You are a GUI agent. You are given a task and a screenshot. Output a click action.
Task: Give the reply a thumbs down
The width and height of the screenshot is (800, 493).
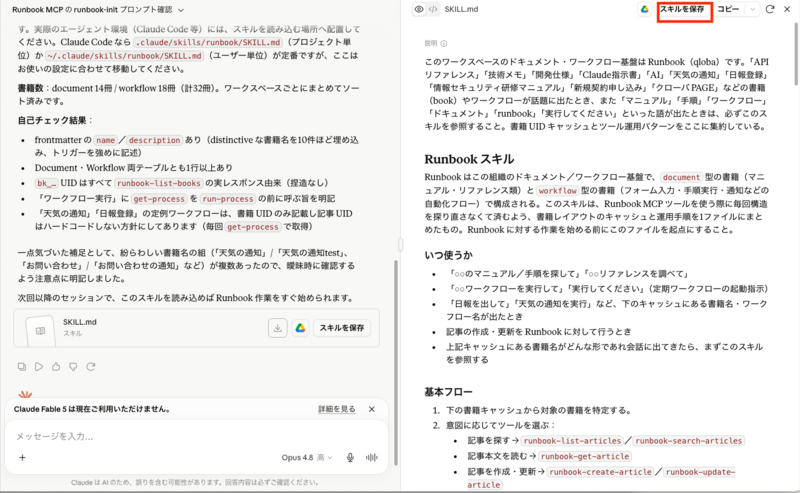(73, 366)
